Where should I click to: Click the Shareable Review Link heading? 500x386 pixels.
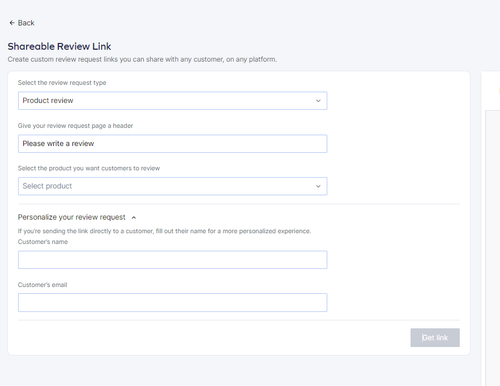tap(59, 46)
